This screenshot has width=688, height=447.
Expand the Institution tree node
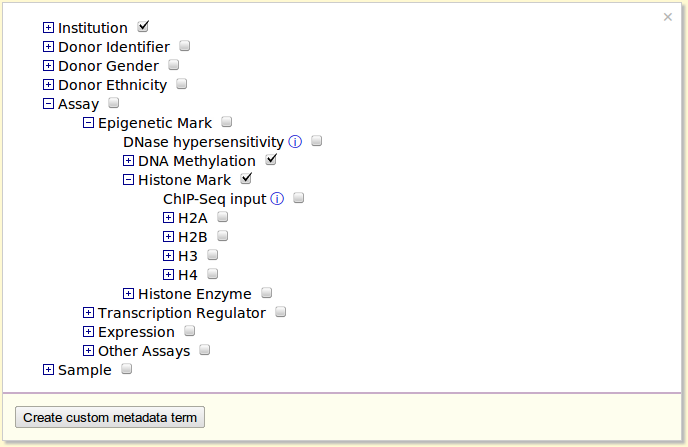48,28
